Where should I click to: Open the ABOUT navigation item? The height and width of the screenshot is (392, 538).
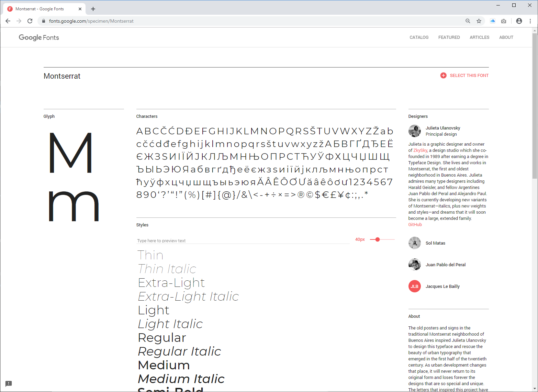coord(506,37)
